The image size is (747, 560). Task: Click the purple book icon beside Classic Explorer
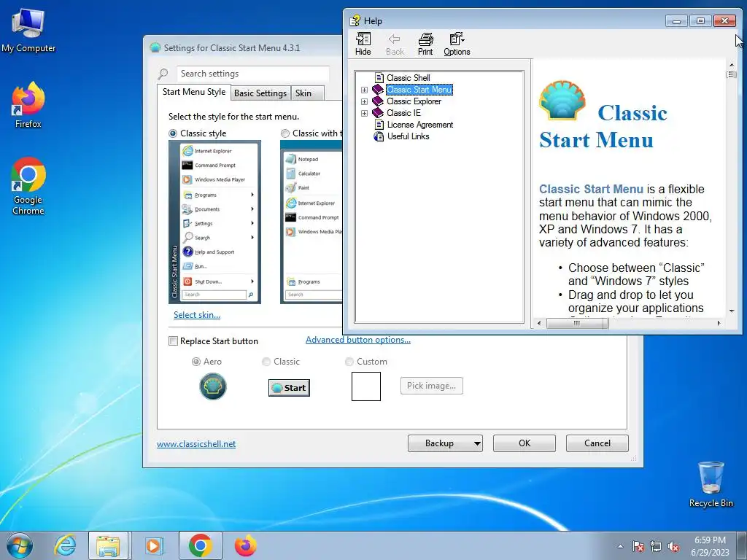(x=378, y=101)
